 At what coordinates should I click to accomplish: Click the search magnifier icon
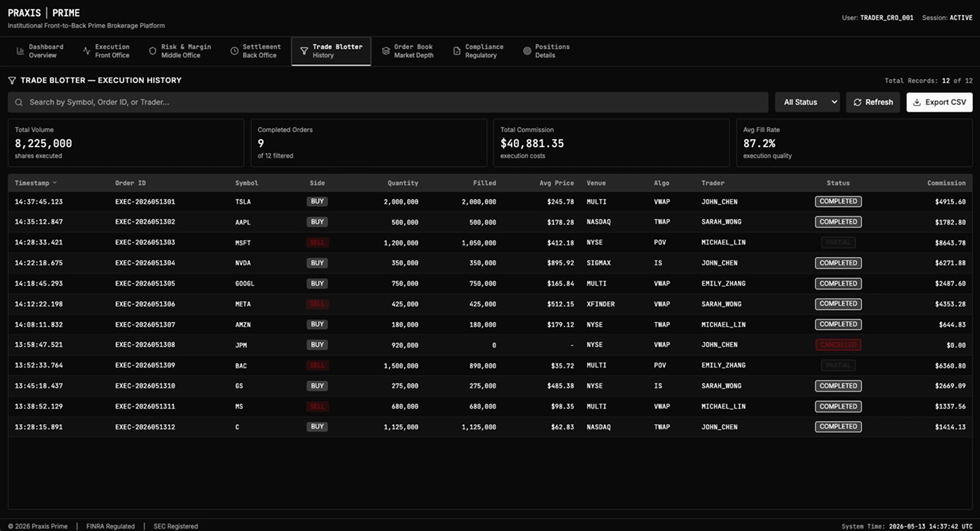(19, 102)
